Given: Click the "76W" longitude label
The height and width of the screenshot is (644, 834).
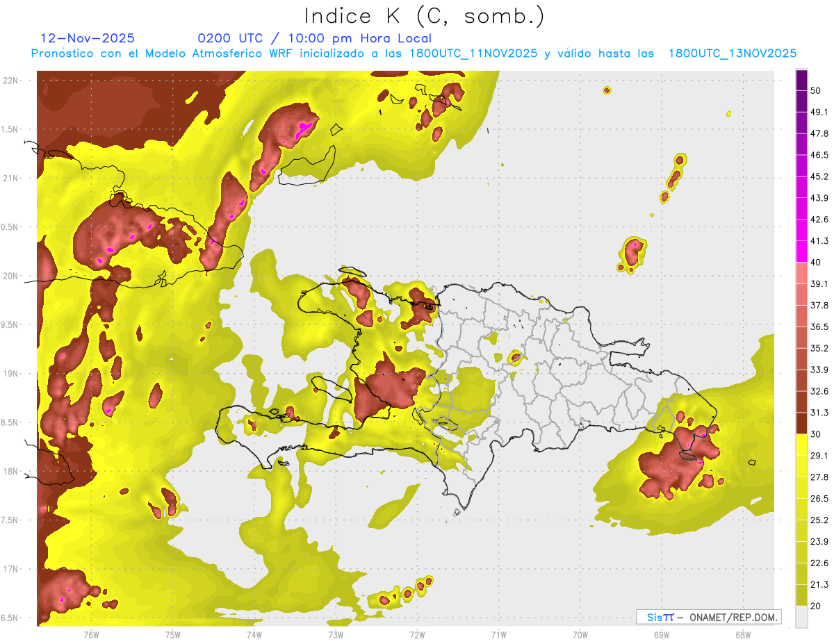Looking at the screenshot, I should click(x=91, y=634).
